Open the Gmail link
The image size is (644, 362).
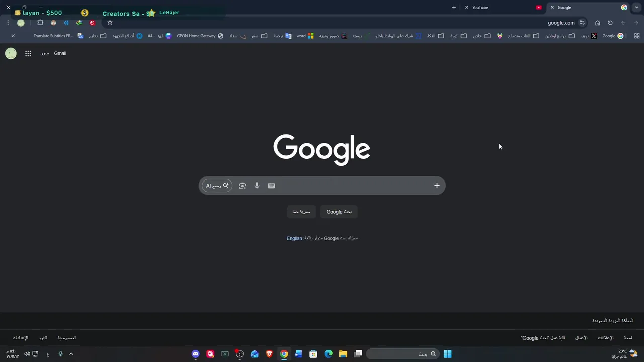[x=60, y=53]
